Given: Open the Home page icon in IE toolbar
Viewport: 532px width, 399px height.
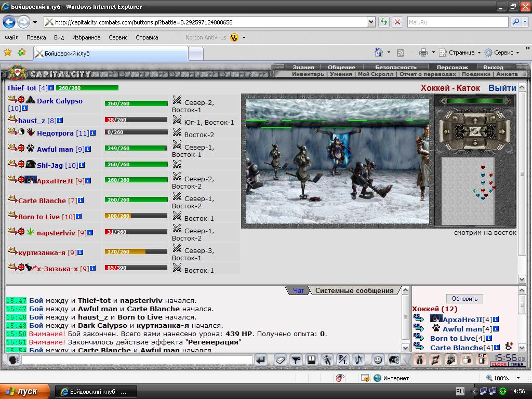Looking at the screenshot, I should (379, 52).
